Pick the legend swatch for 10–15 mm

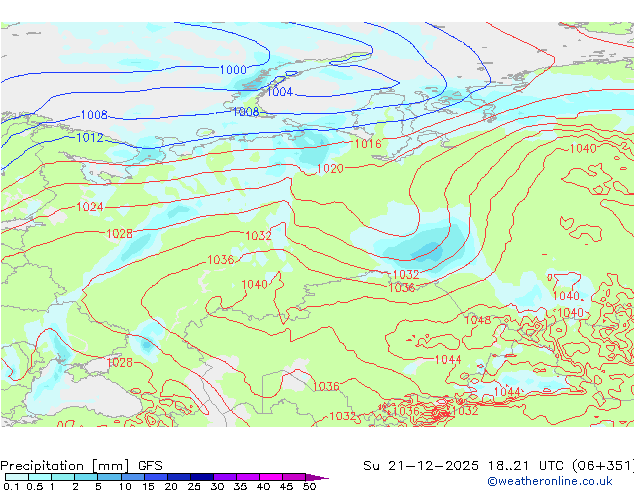(x=133, y=477)
